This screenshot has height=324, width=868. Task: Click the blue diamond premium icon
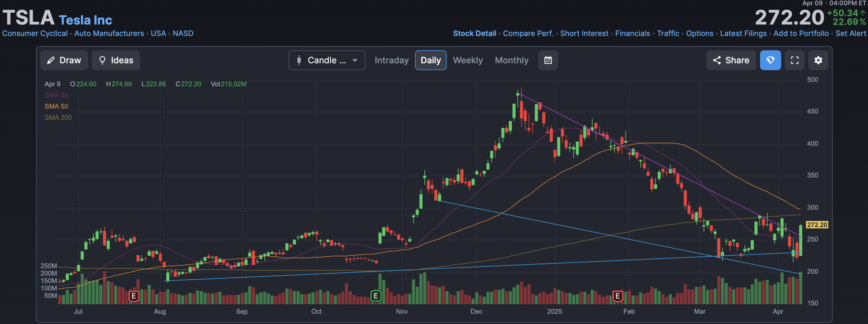[x=770, y=60]
